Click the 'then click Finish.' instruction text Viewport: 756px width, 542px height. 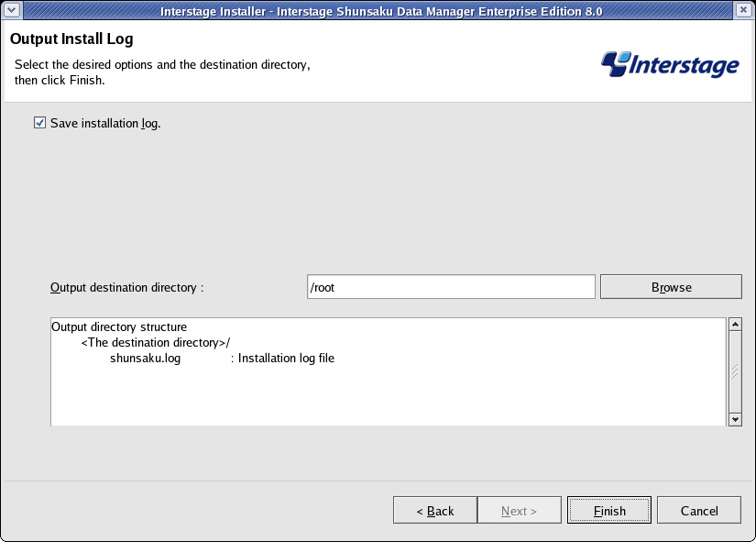(x=60, y=80)
